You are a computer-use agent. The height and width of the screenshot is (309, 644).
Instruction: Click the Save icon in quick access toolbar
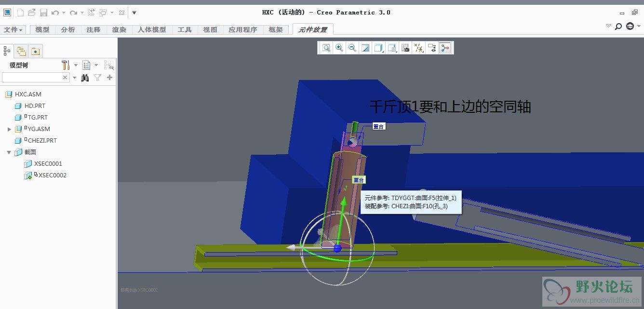click(x=43, y=13)
